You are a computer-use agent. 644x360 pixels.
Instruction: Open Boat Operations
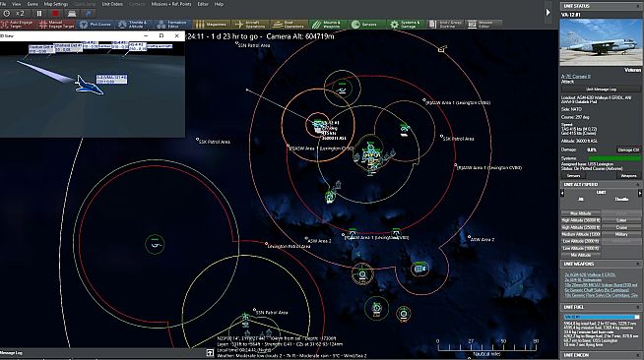click(290, 25)
